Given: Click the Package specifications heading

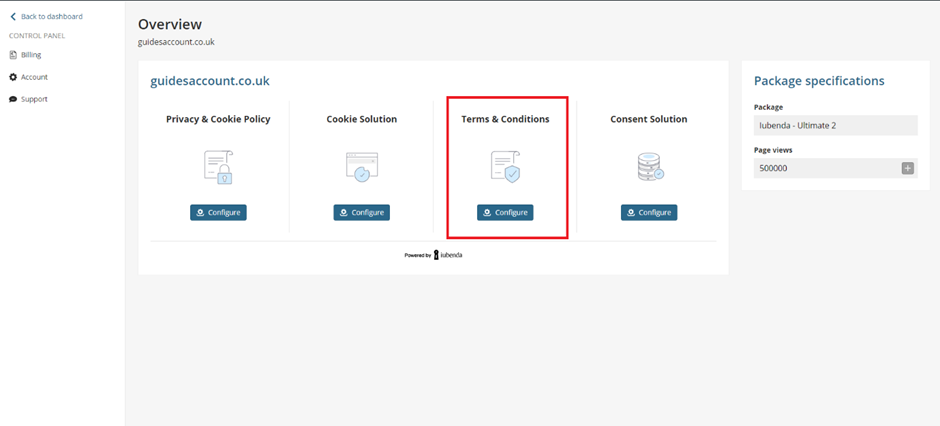Looking at the screenshot, I should click(x=819, y=81).
